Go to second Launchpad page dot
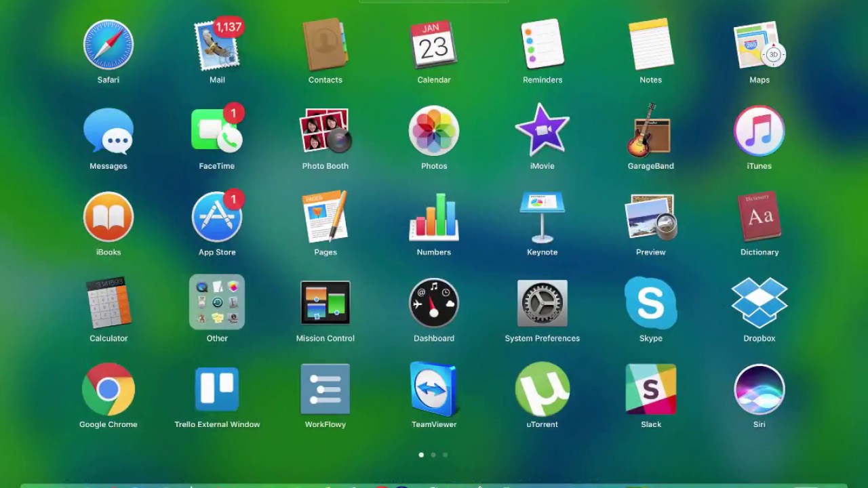The image size is (868, 488). [x=433, y=455]
